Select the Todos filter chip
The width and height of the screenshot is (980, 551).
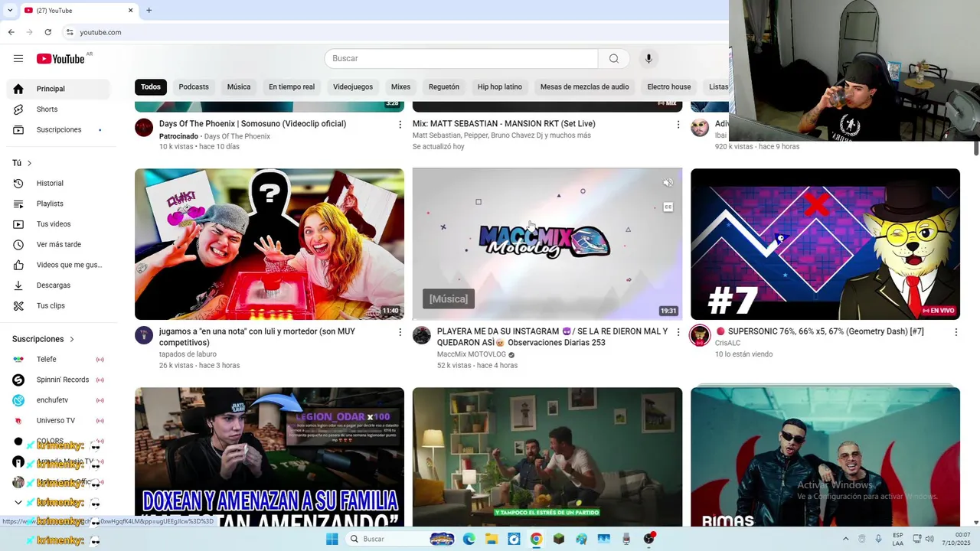pos(151,87)
